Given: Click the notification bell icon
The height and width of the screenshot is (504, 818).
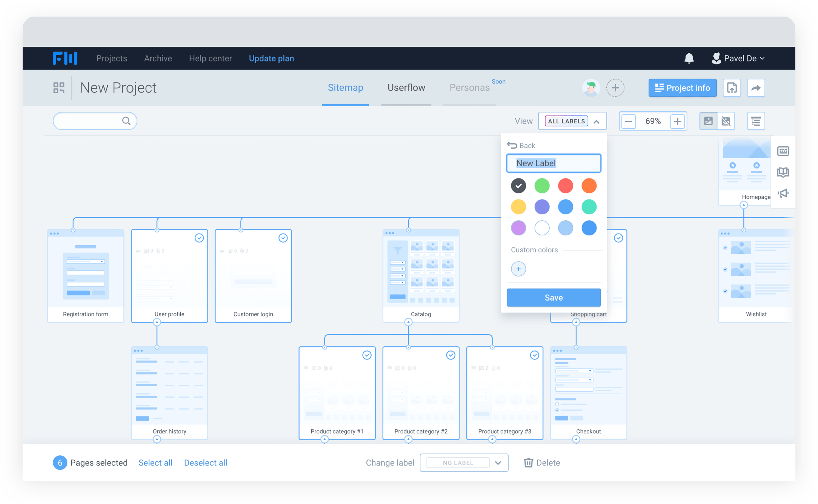Looking at the screenshot, I should click(x=689, y=58).
